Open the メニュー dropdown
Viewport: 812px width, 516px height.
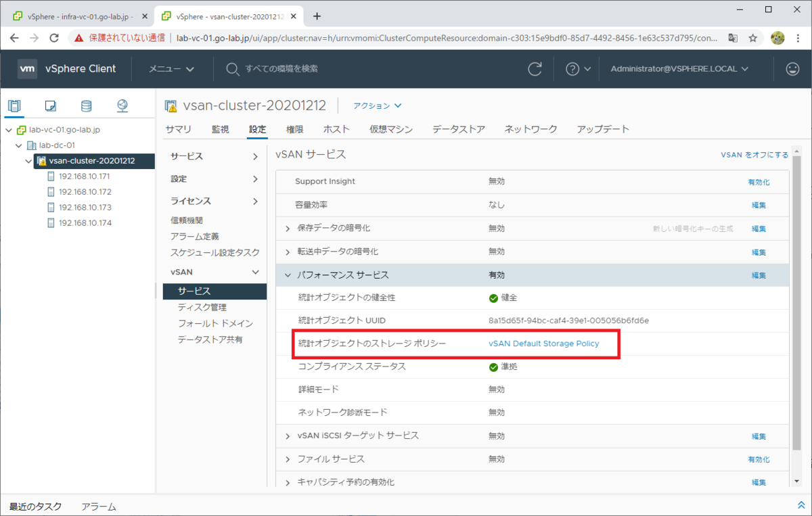164,68
